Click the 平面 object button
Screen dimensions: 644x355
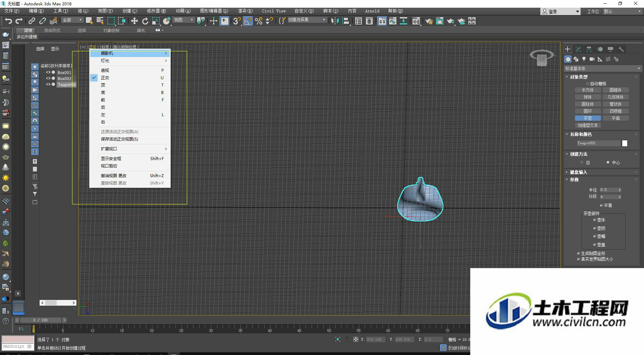pyautogui.click(x=615, y=118)
